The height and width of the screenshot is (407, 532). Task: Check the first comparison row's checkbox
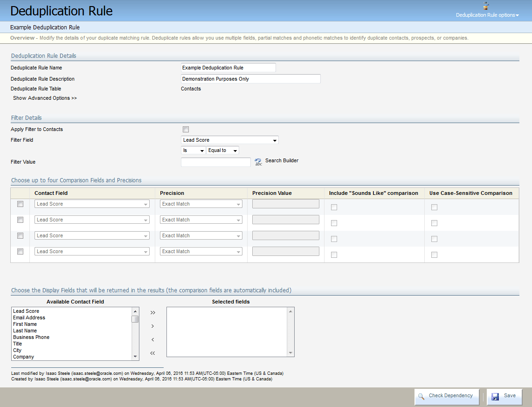pyautogui.click(x=19, y=204)
